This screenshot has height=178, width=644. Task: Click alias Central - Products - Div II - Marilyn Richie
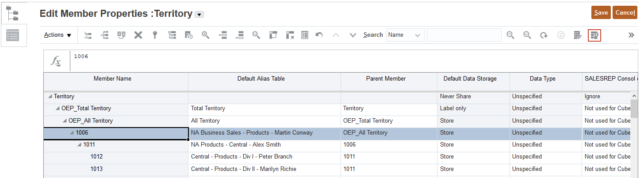244,169
